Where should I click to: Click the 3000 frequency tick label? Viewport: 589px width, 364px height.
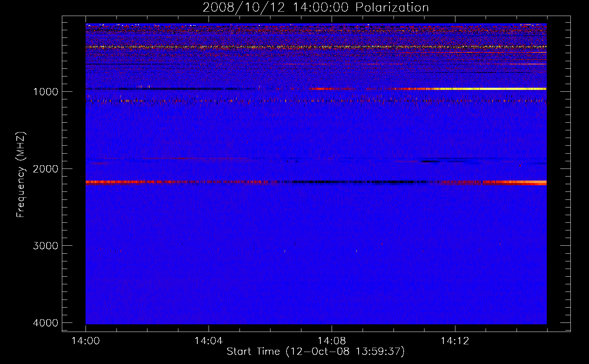point(46,246)
